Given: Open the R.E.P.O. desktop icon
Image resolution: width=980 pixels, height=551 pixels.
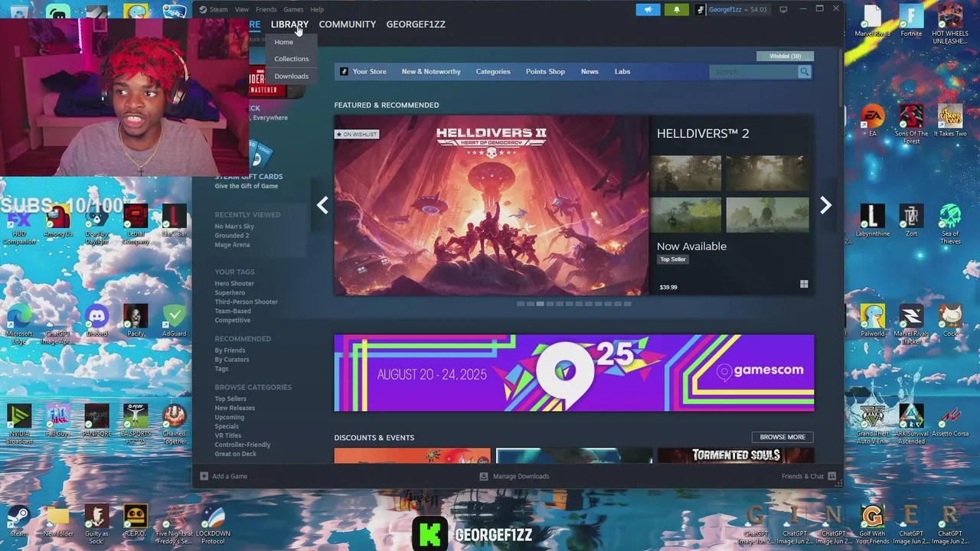Looking at the screenshot, I should tap(136, 520).
